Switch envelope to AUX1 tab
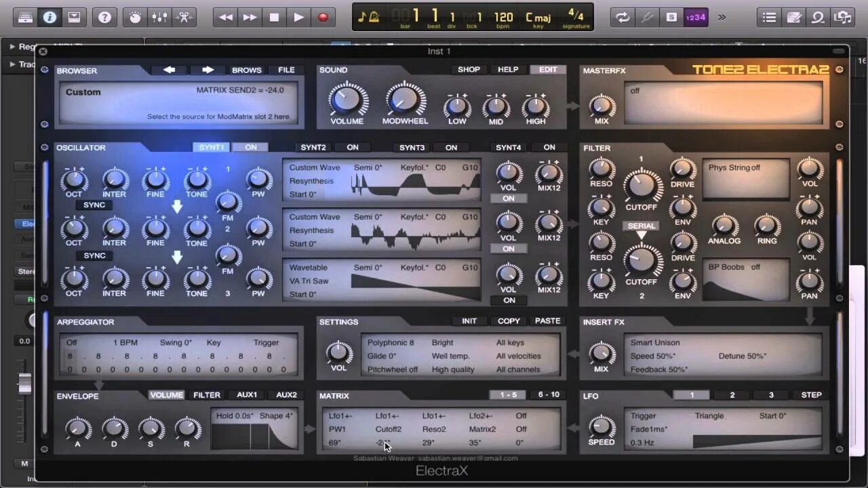The image size is (868, 488). [x=247, y=394]
